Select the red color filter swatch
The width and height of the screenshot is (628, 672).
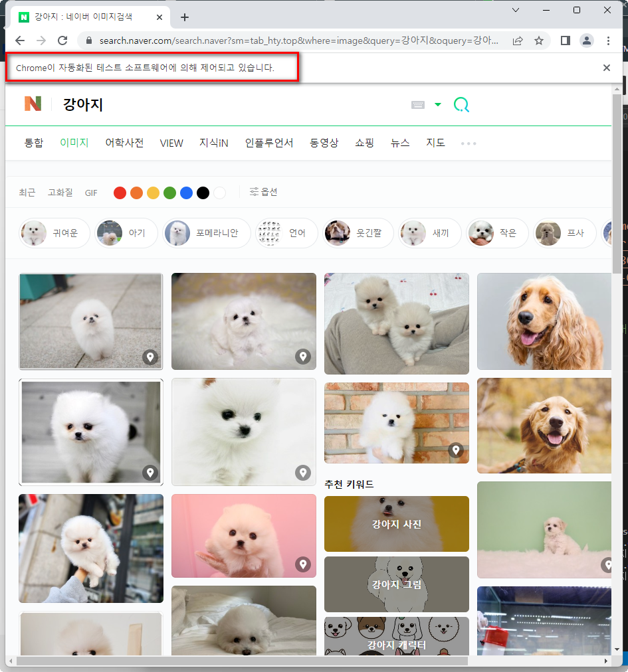(120, 192)
